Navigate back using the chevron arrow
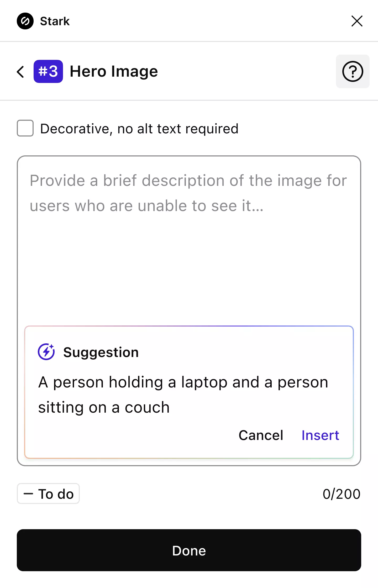The height and width of the screenshot is (588, 378). coord(20,72)
